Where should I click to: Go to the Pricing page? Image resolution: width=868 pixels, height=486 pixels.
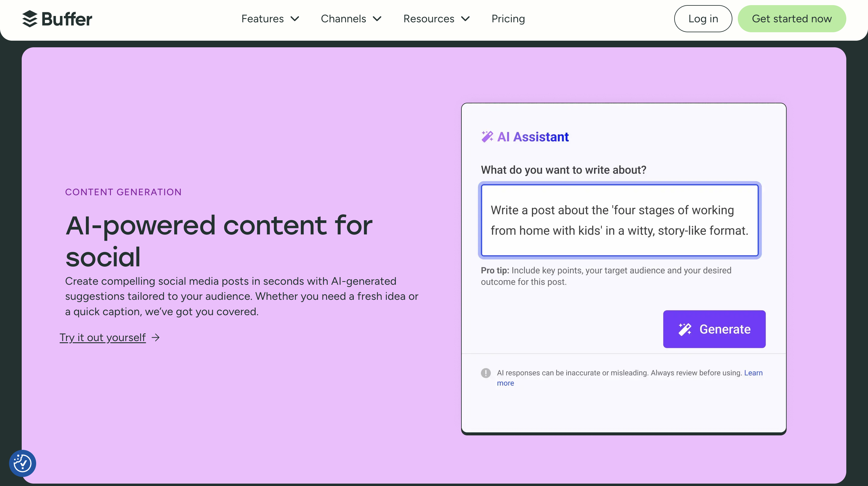[x=508, y=19]
